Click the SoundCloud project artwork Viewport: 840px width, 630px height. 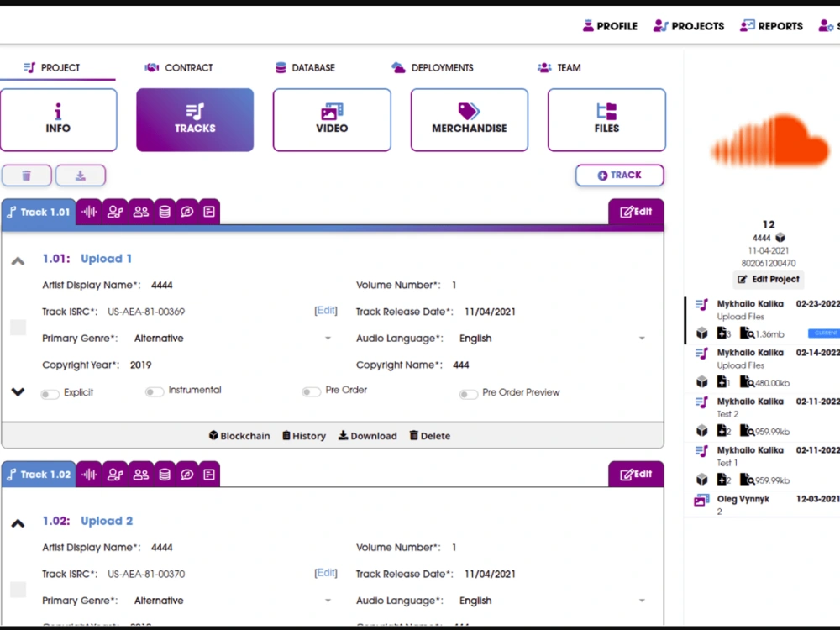[769, 140]
